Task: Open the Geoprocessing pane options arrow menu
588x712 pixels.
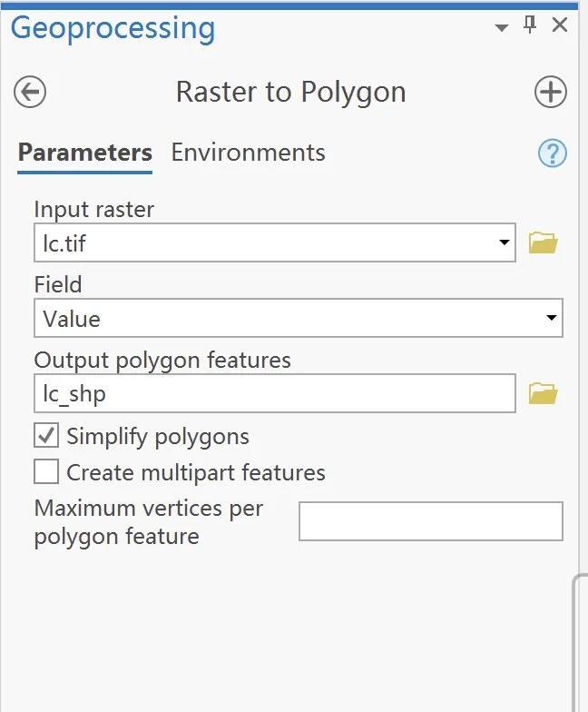Action: (501, 27)
